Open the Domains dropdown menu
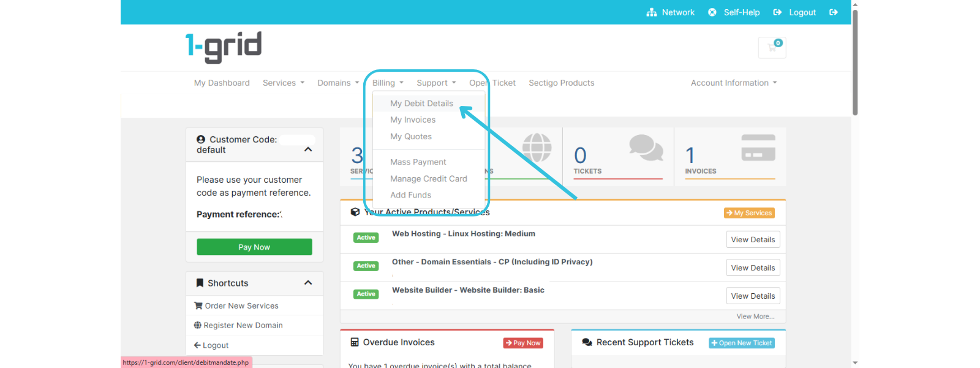 click(337, 83)
